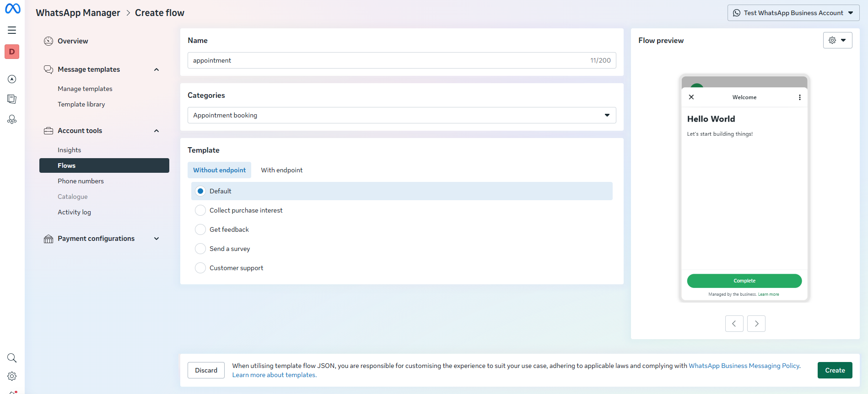Open the Test WhatsApp Business Account selector
Image resolution: width=868 pixels, height=394 pixels.
(793, 13)
